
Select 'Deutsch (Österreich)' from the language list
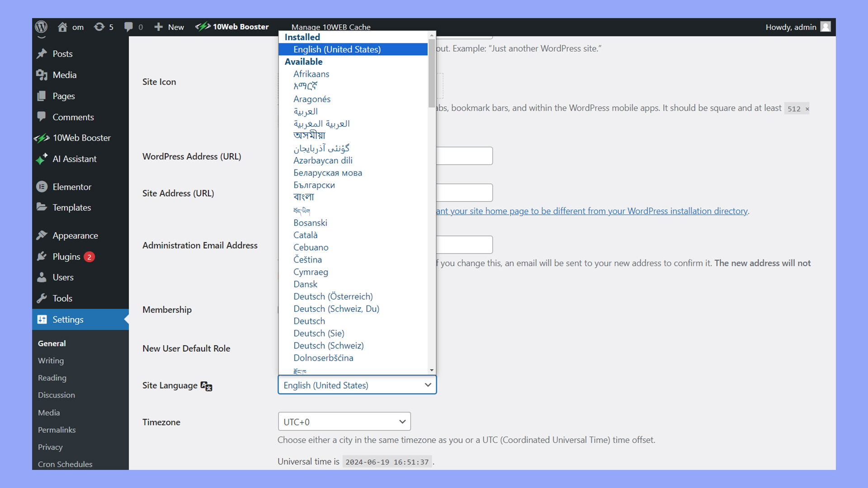pyautogui.click(x=333, y=296)
